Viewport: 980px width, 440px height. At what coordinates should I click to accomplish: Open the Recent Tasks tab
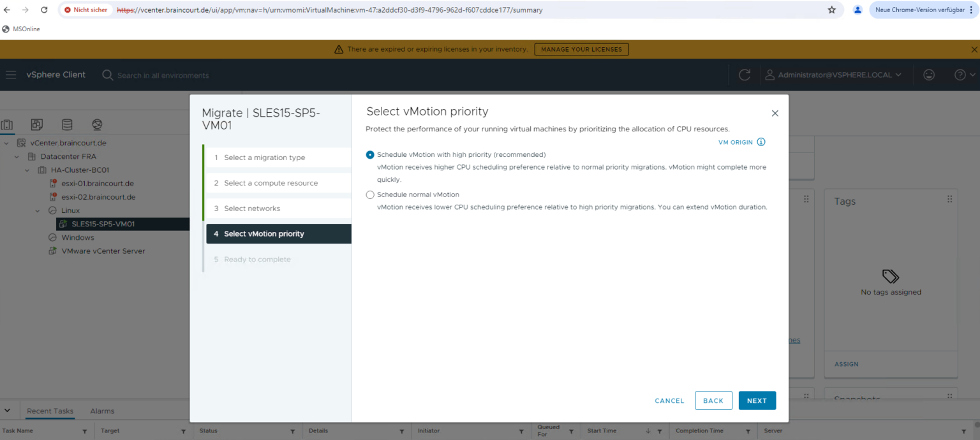pyautogui.click(x=49, y=411)
